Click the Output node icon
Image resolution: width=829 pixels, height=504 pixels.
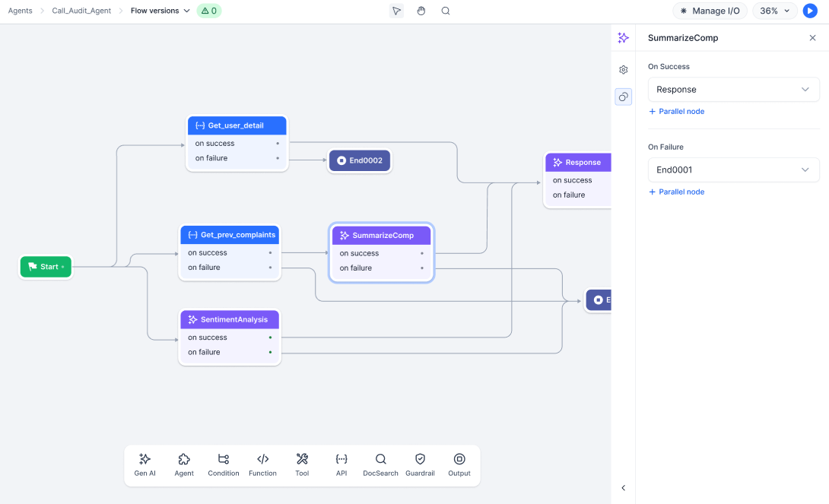[459, 464]
